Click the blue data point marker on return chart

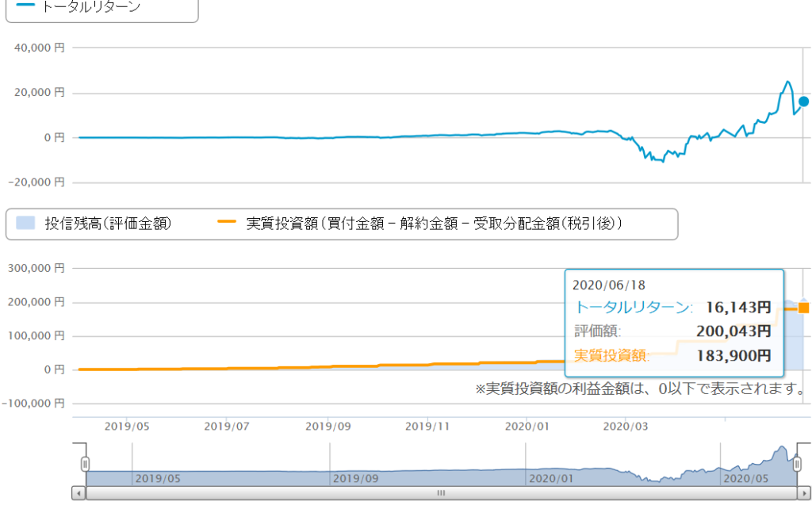804,101
